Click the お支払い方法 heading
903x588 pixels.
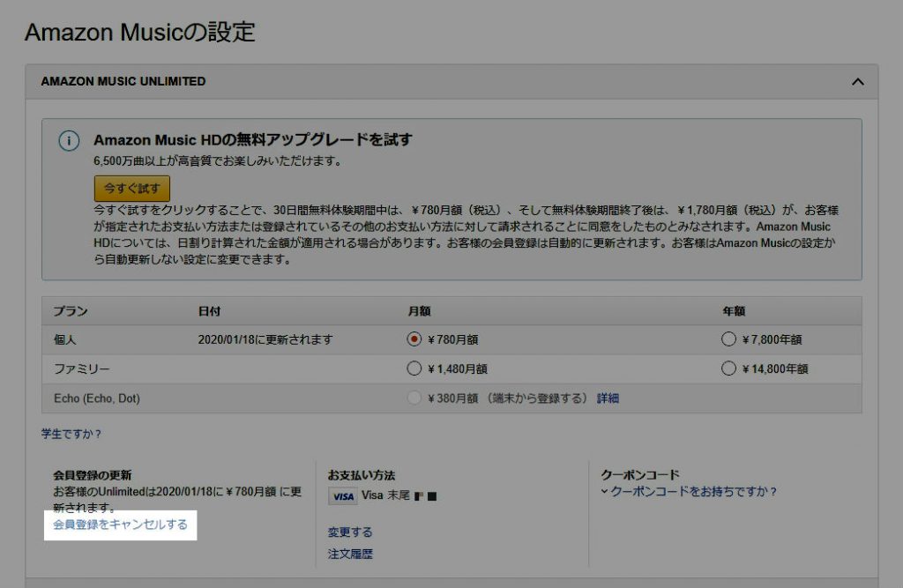(x=361, y=475)
